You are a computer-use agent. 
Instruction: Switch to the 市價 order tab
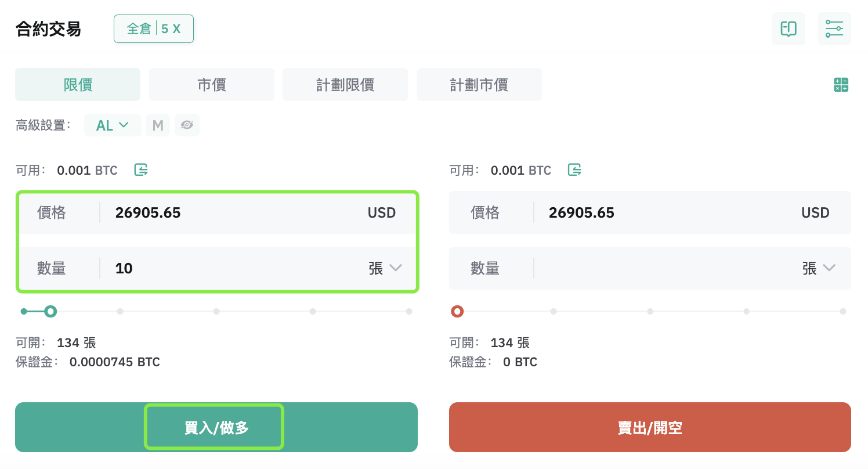click(x=212, y=85)
